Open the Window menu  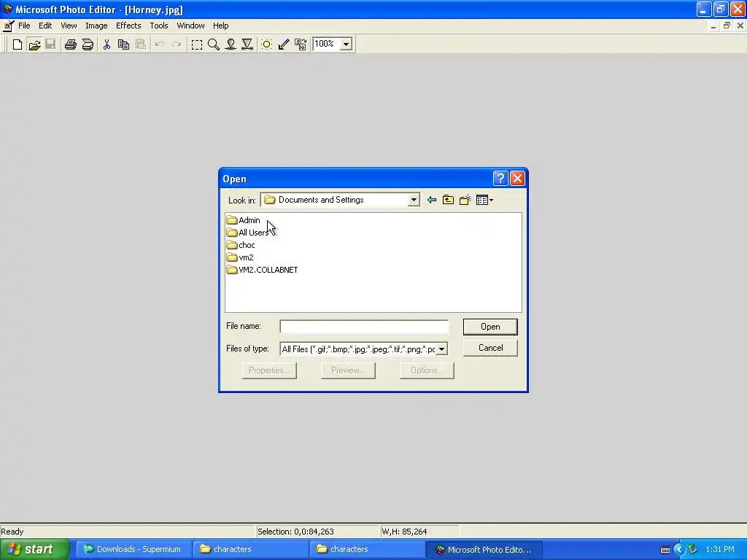[x=190, y=26]
